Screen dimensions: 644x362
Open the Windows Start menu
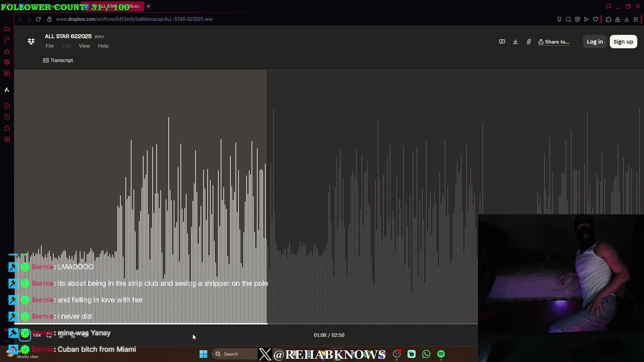tap(203, 354)
